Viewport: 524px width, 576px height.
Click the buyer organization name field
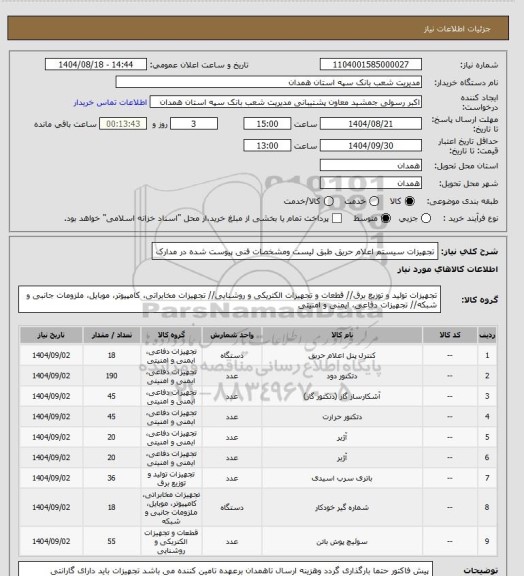[268, 82]
